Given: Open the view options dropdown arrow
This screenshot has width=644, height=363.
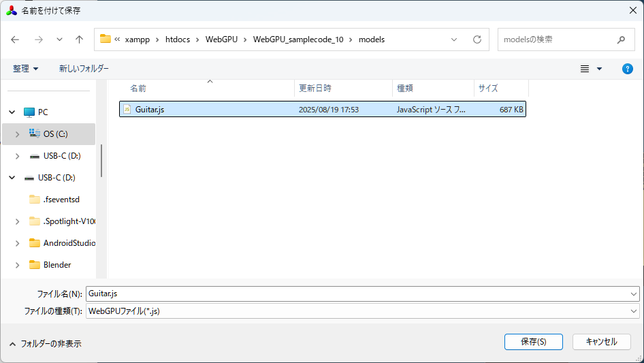Looking at the screenshot, I should [599, 69].
